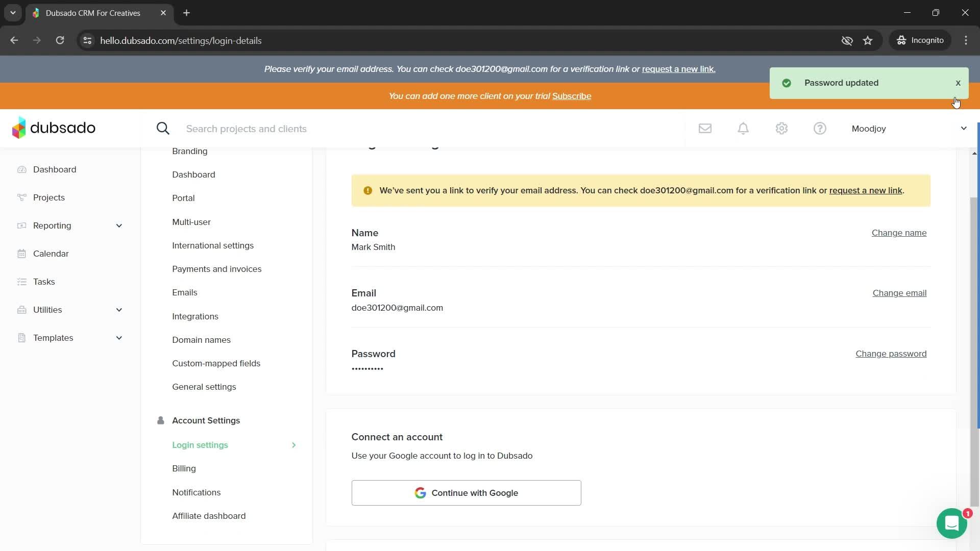Open the help question mark icon
The image size is (980, 551).
tap(820, 129)
